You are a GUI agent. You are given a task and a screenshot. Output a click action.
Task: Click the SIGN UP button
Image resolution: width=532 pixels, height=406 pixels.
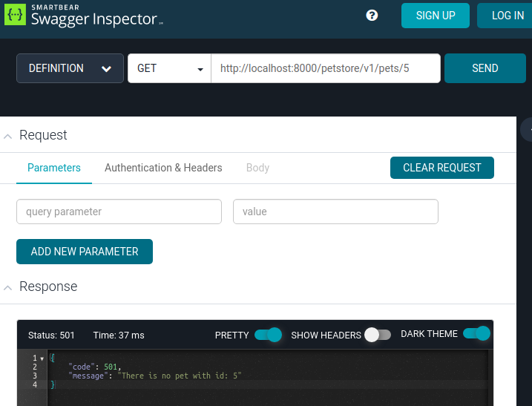click(436, 16)
